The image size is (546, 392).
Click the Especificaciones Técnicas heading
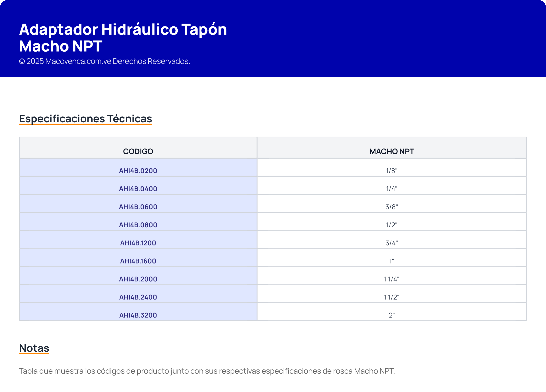pos(86,119)
